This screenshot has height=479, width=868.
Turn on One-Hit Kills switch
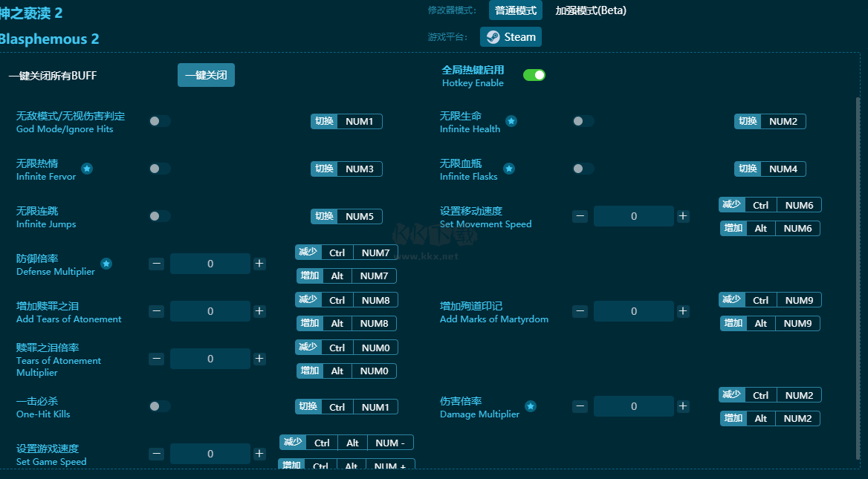pyautogui.click(x=160, y=406)
